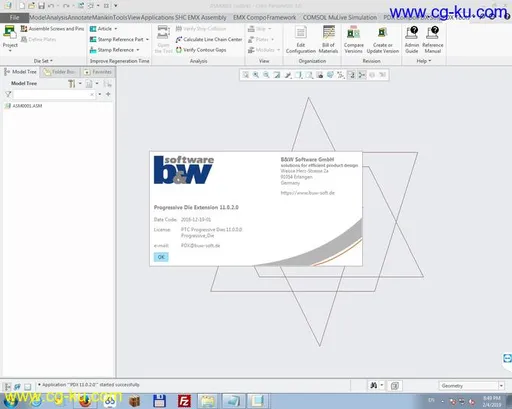Open the File menu tab
Image resolution: width=512 pixels, height=409 pixels.
pyautogui.click(x=14, y=17)
